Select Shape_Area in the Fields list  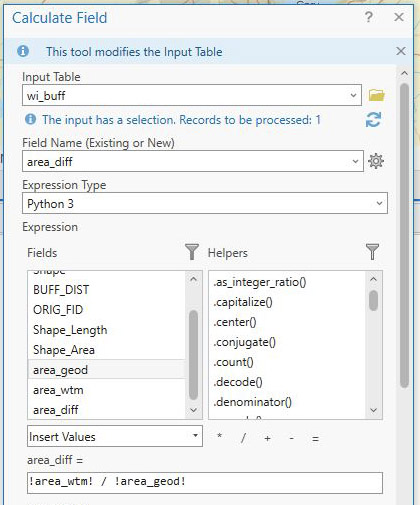(x=106, y=350)
